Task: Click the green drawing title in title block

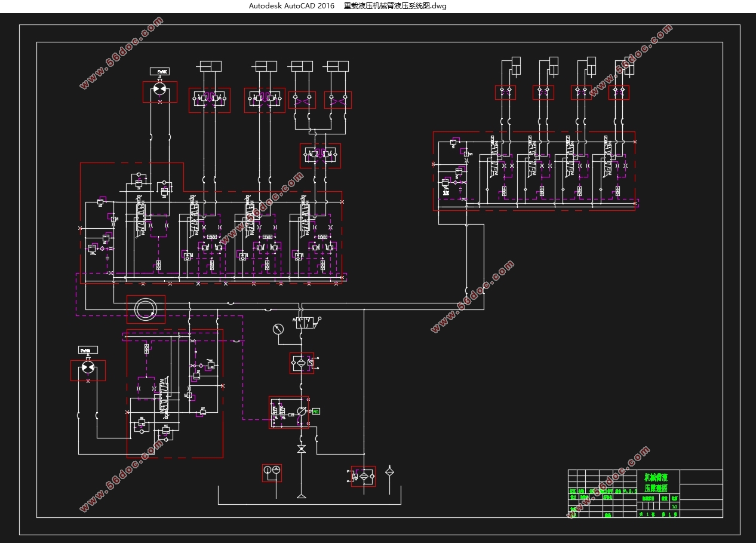Action: tap(660, 483)
